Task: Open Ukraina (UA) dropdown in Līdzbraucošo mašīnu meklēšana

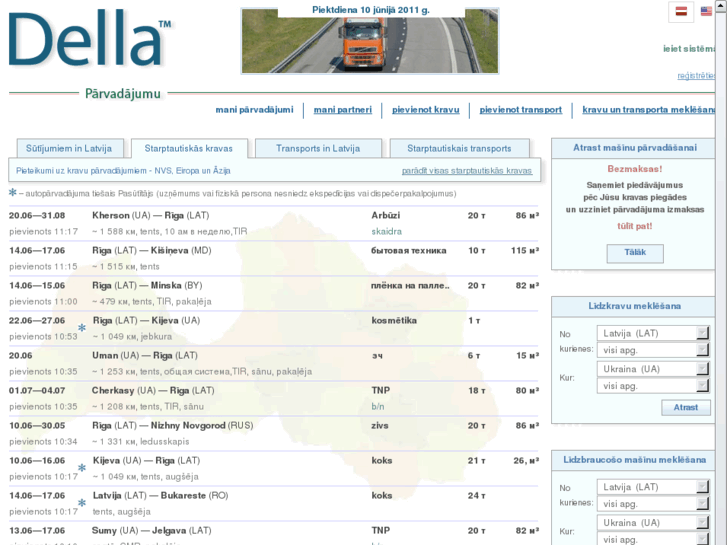Action: 653,523
